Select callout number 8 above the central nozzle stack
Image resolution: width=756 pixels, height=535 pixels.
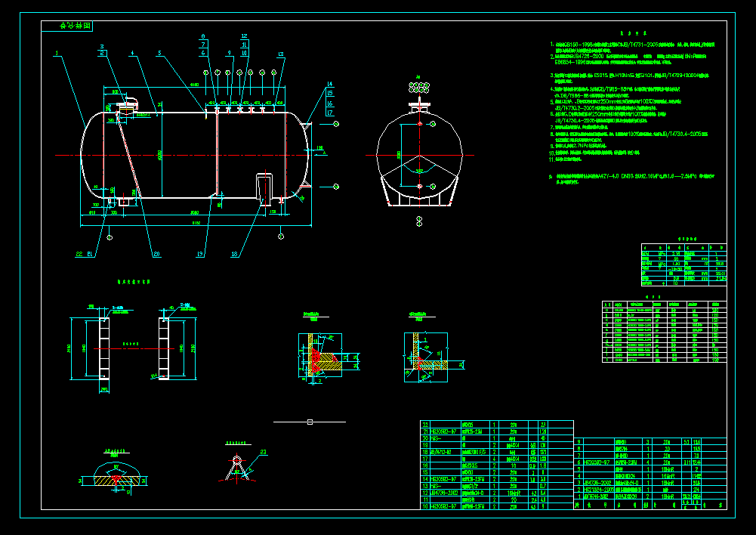[x=203, y=36]
